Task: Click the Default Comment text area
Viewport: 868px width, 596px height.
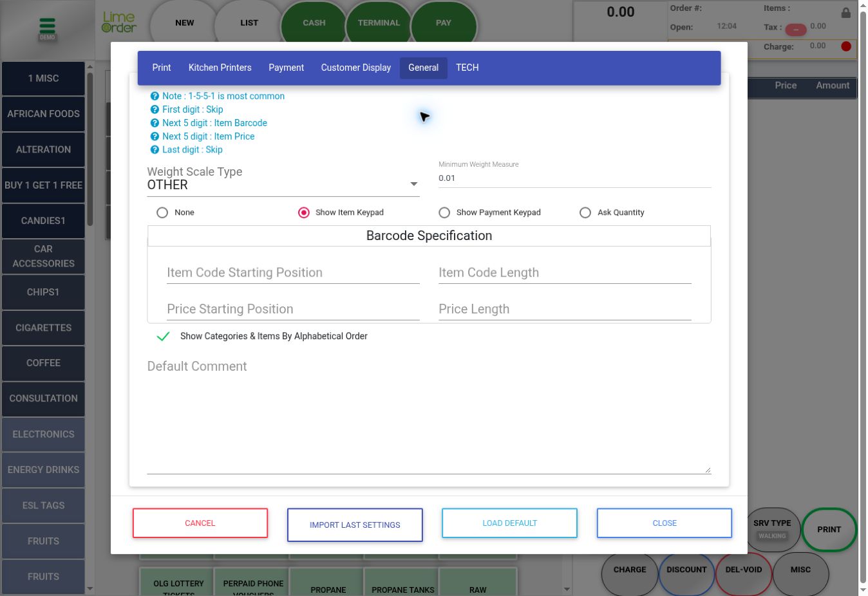Action: [x=429, y=416]
